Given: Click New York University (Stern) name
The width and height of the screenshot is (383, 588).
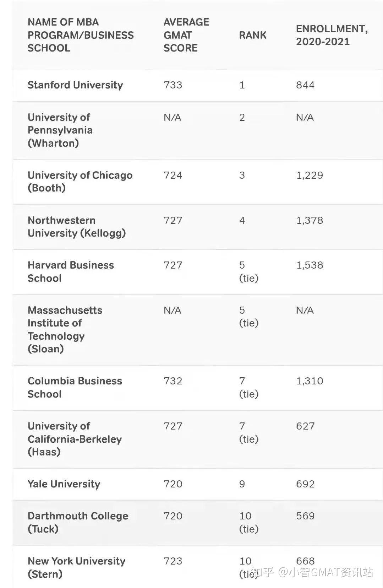Looking at the screenshot, I should (76, 567).
